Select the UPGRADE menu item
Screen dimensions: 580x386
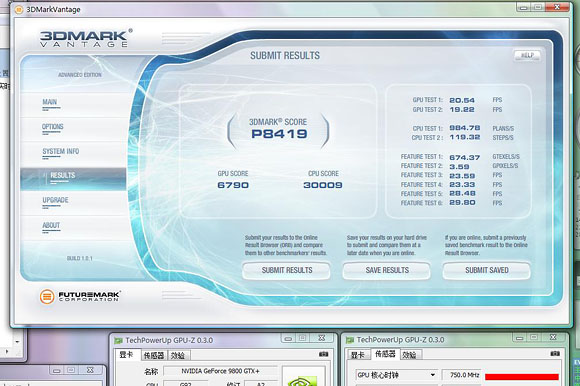click(x=55, y=200)
